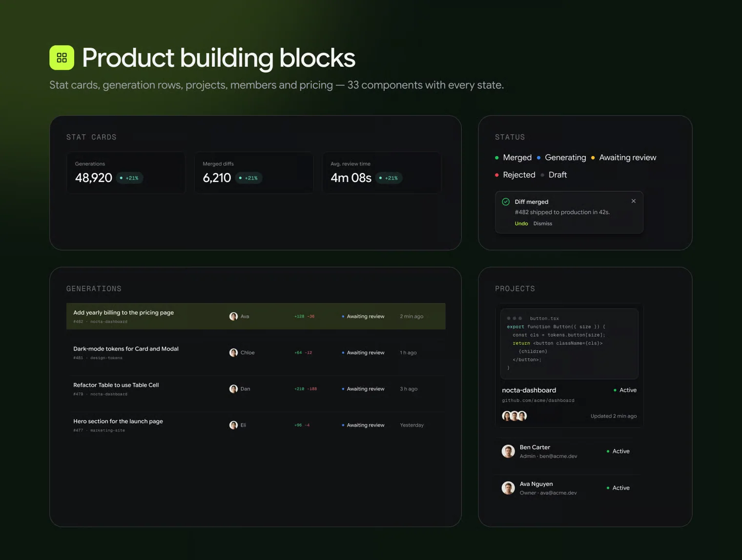Open Chloe's avatar in the generations list
The image size is (742, 560).
[233, 352]
